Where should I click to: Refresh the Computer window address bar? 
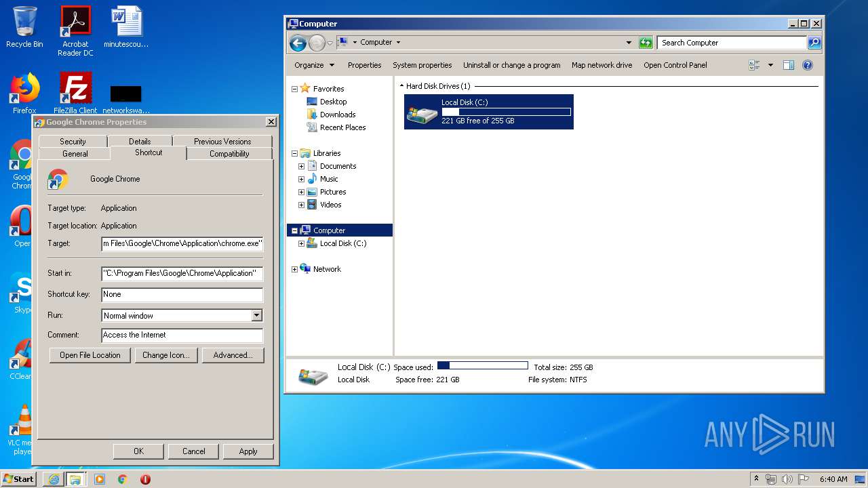646,43
